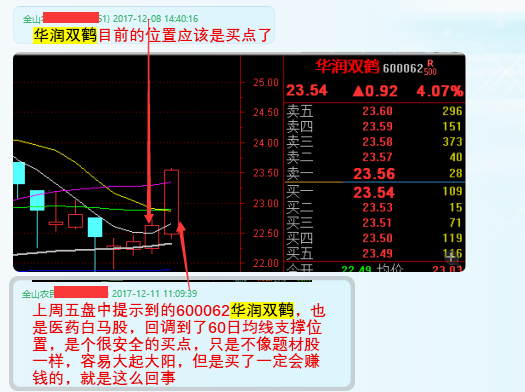Click the 4.07% change percentage

440,91
